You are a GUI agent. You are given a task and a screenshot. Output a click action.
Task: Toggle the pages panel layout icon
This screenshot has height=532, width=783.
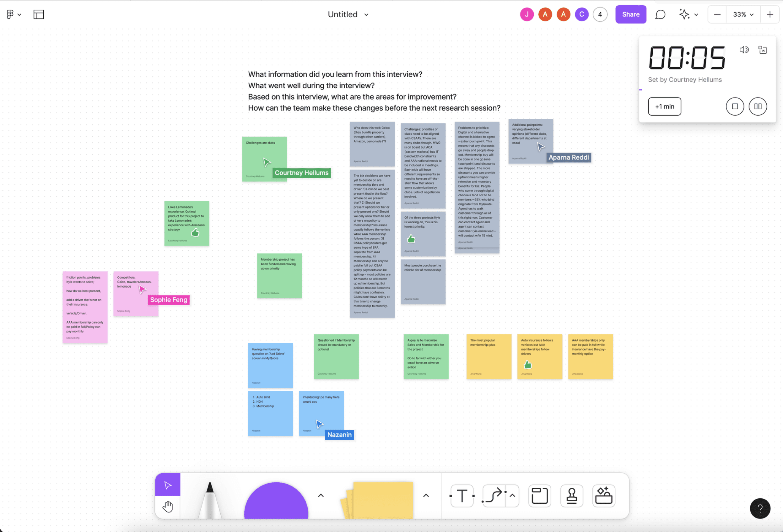[39, 14]
